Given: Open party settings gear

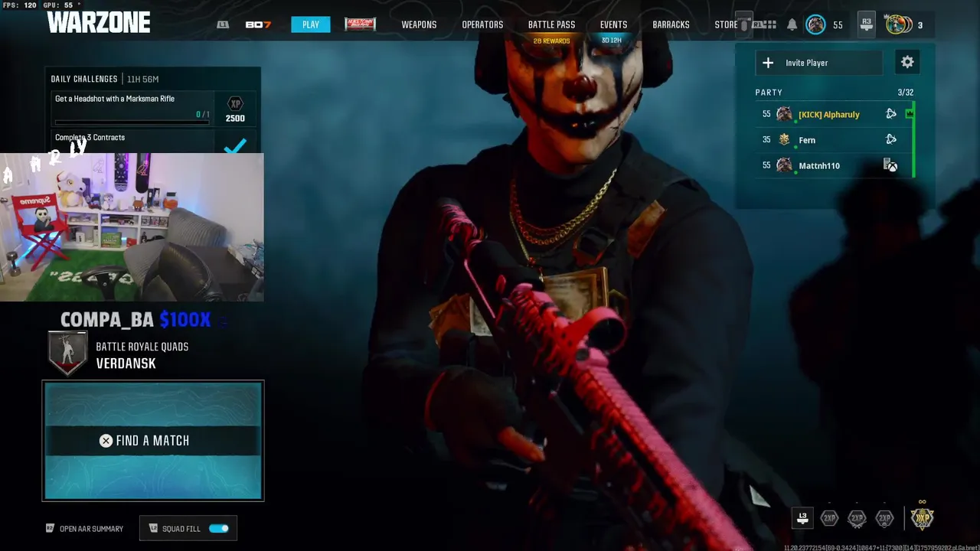Looking at the screenshot, I should (x=907, y=63).
